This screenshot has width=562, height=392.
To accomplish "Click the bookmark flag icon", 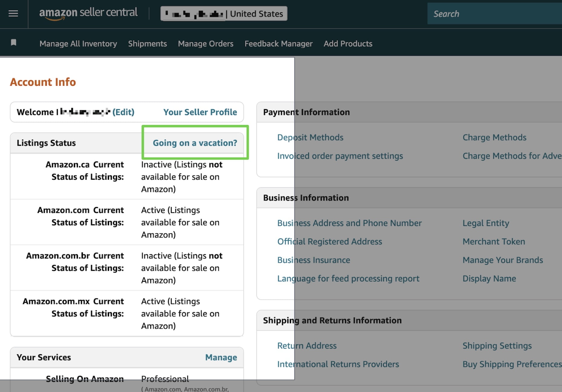I will [13, 43].
